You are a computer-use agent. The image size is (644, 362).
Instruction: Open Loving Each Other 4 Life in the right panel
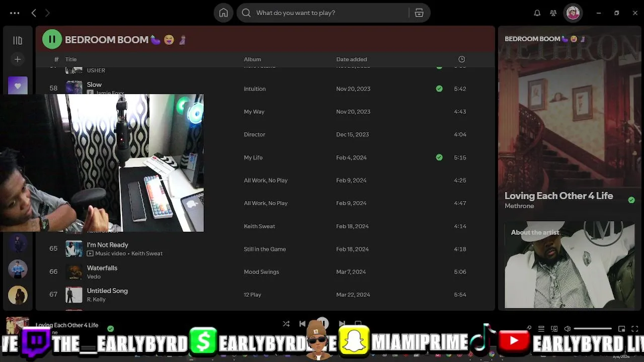[558, 196]
